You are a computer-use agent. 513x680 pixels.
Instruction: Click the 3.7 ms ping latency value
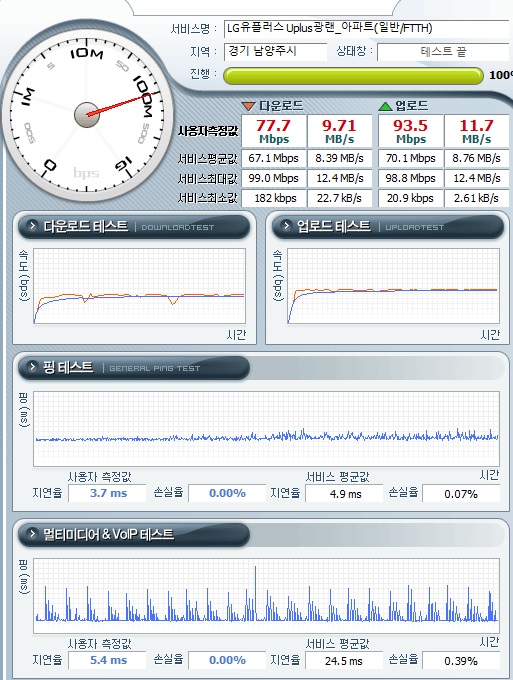point(108,493)
